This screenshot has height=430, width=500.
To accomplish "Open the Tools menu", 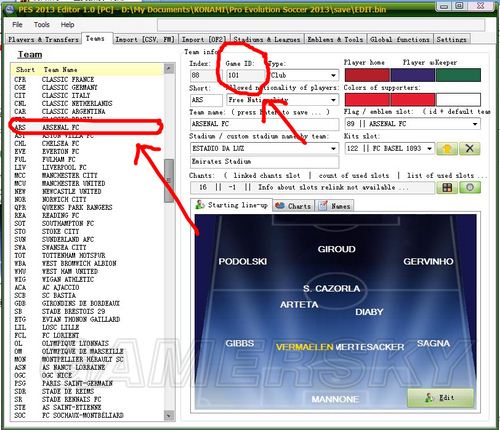I will [x=42, y=25].
